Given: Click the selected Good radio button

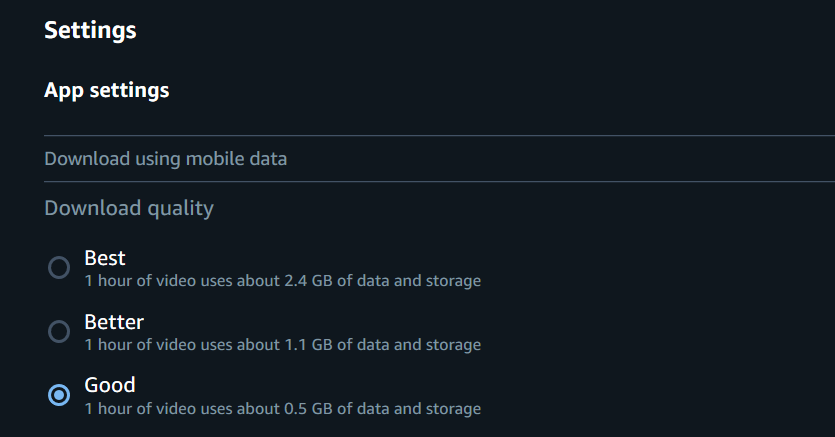Looking at the screenshot, I should tap(59, 395).
